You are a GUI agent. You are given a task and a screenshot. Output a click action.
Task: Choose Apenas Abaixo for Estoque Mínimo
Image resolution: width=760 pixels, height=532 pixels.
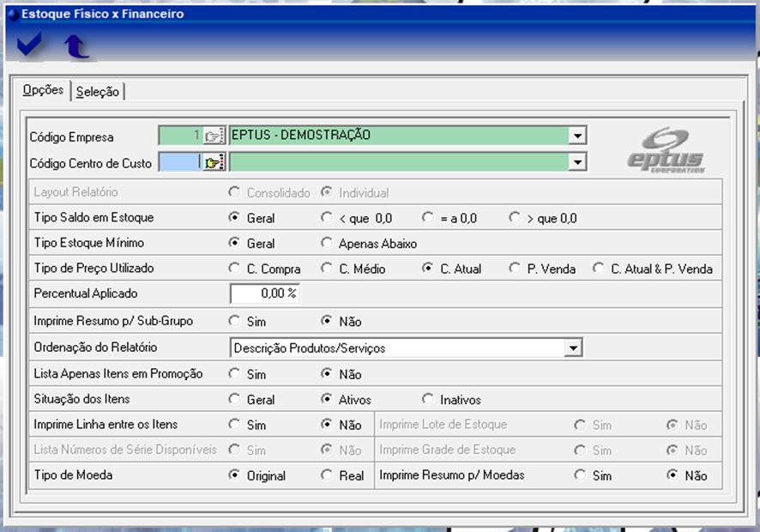[x=327, y=244]
